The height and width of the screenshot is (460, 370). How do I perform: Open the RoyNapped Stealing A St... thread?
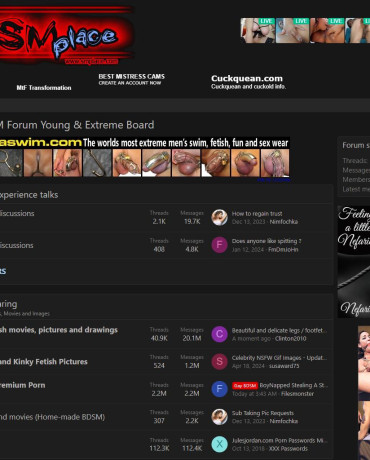coord(294,385)
